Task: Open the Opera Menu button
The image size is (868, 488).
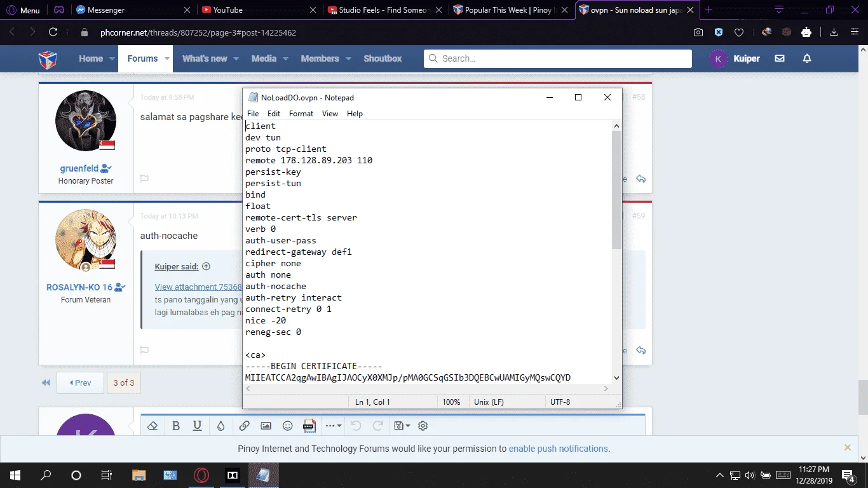Action: tap(23, 10)
